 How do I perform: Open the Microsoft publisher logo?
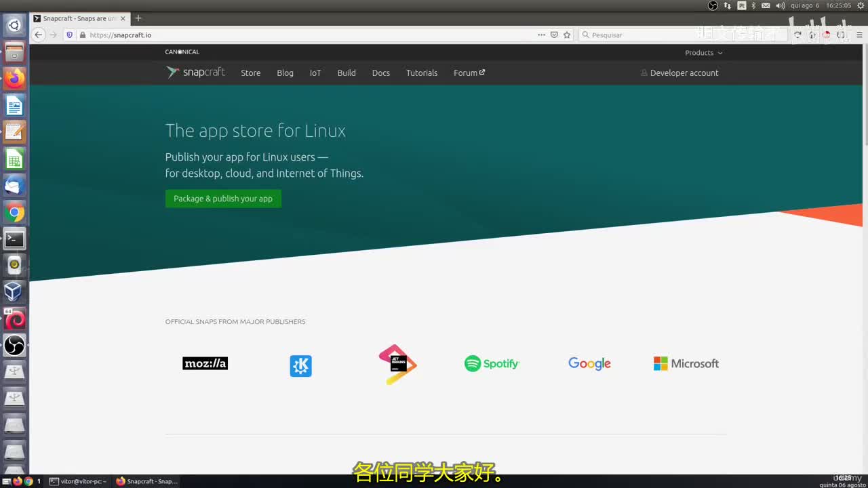(686, 364)
